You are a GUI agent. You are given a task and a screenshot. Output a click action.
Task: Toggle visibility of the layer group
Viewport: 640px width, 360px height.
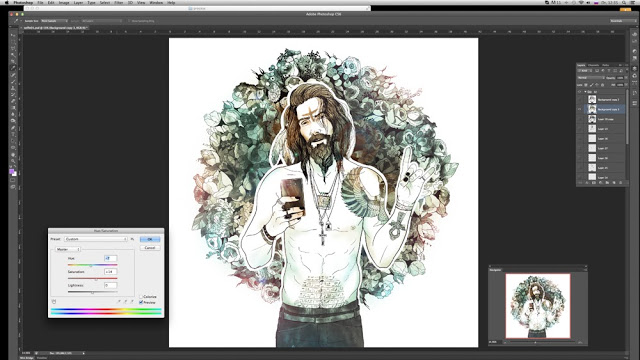coord(580,92)
